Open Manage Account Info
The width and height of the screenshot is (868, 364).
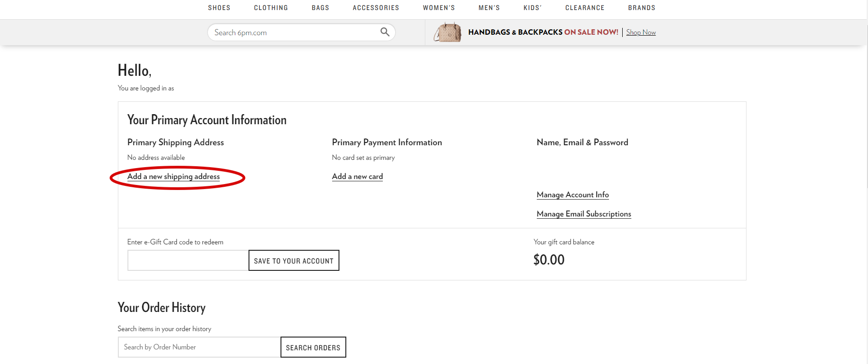(x=572, y=195)
